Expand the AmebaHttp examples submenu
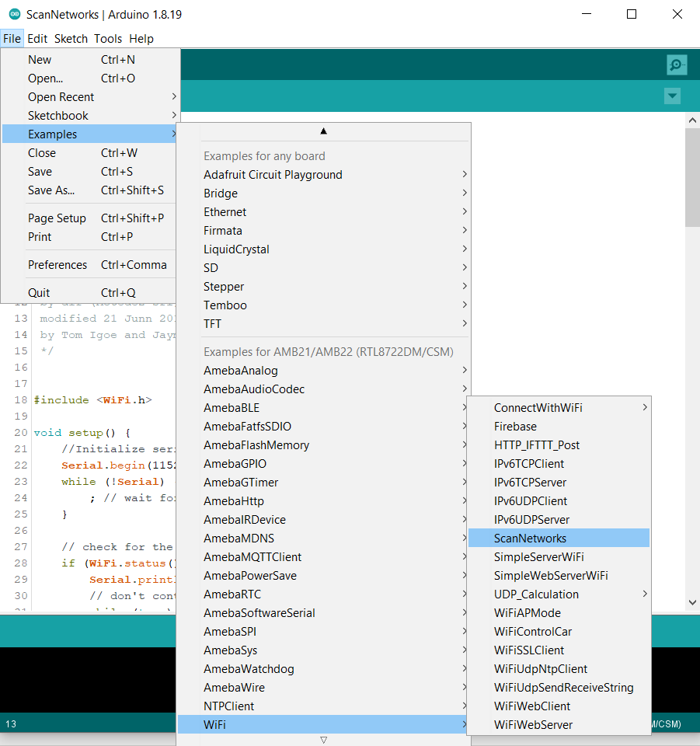Viewport: 700px width, 746px height. coord(323,501)
